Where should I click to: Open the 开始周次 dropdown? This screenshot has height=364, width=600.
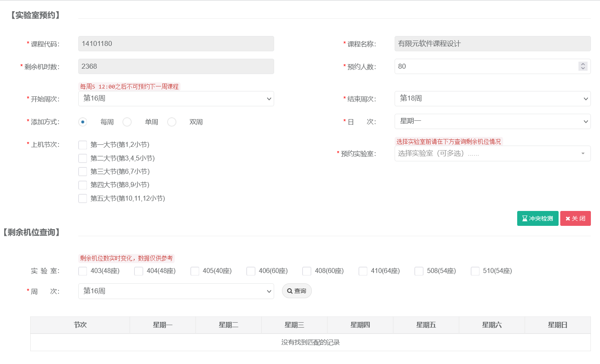tap(176, 98)
